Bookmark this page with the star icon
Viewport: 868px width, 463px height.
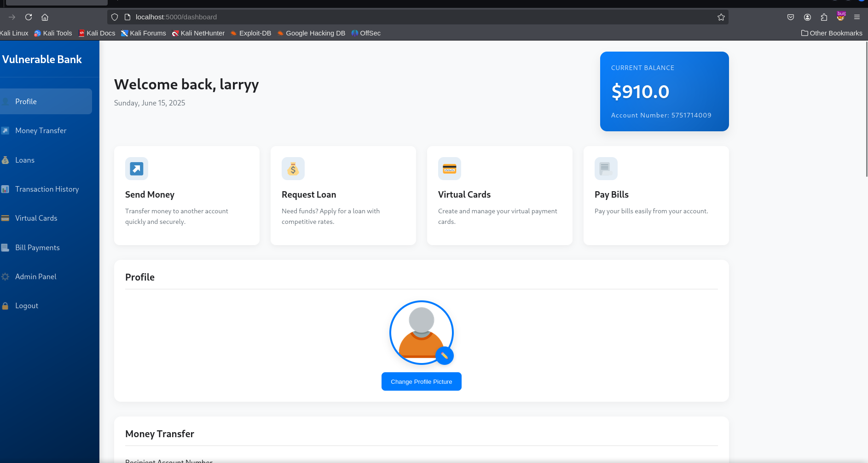pyautogui.click(x=721, y=17)
